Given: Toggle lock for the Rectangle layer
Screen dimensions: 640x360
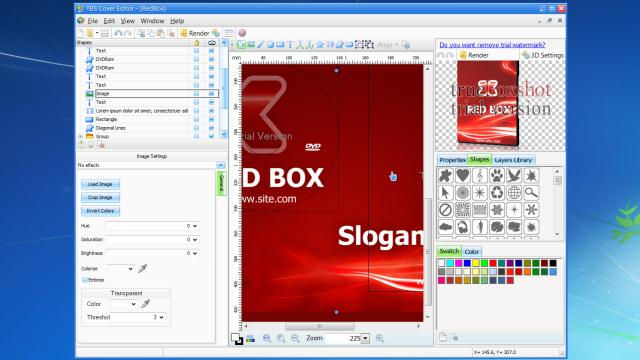Looking at the screenshot, I should (x=196, y=120).
